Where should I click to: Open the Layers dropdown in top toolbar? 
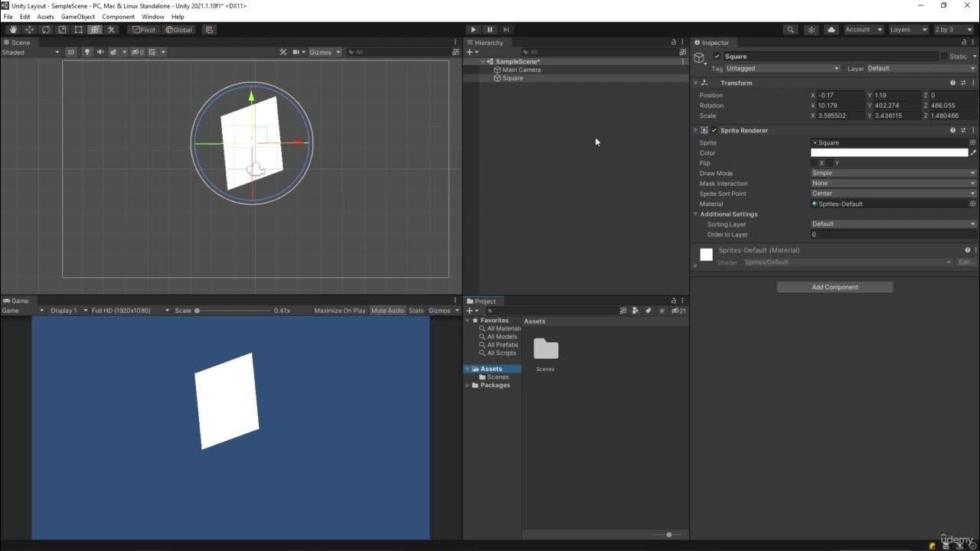908,30
